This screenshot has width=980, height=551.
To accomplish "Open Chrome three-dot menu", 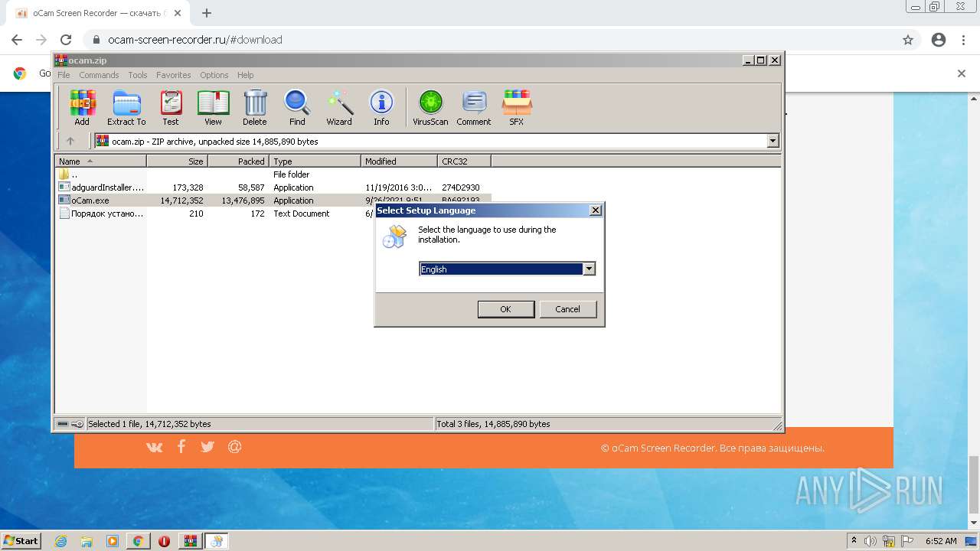I will [x=964, y=40].
